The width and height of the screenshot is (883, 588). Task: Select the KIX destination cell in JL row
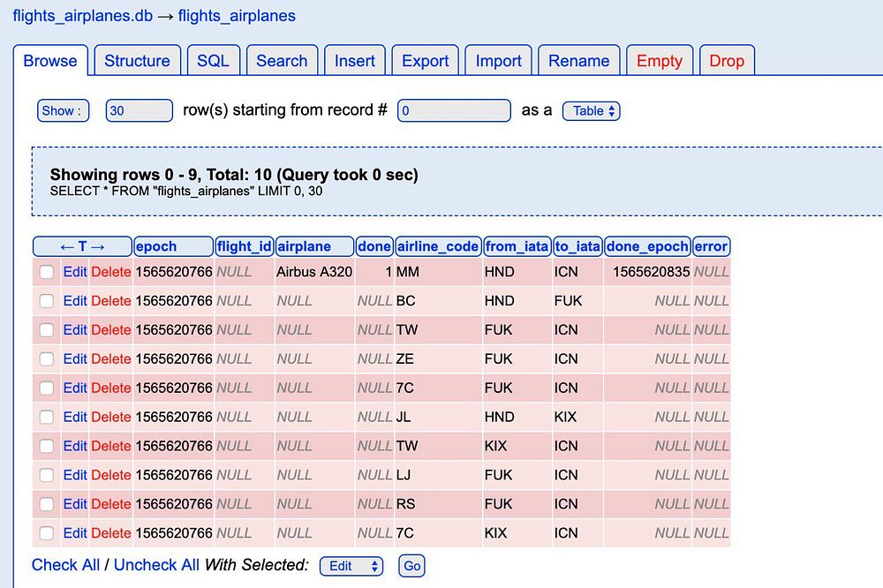coord(577,418)
